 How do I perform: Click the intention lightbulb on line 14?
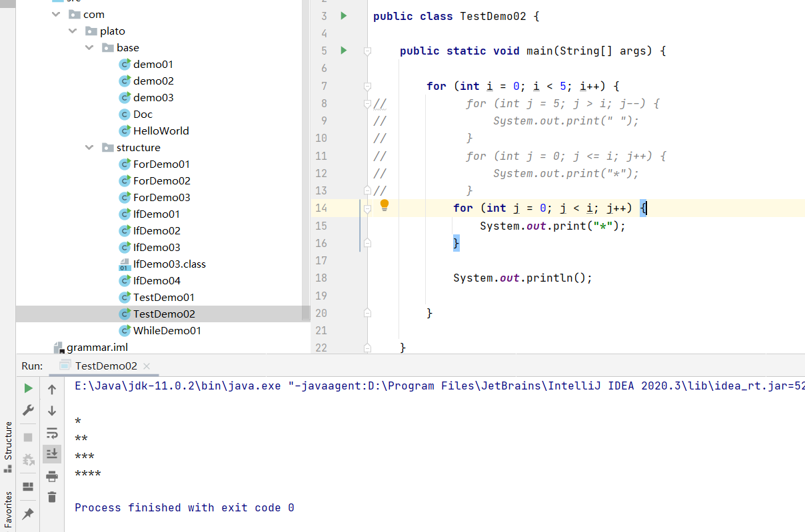click(385, 206)
